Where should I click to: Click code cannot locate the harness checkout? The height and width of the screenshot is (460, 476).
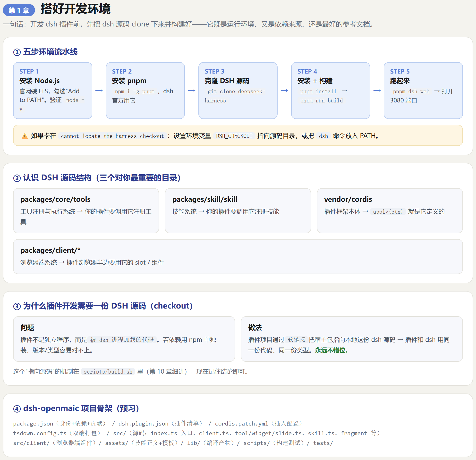pyautogui.click(x=112, y=136)
